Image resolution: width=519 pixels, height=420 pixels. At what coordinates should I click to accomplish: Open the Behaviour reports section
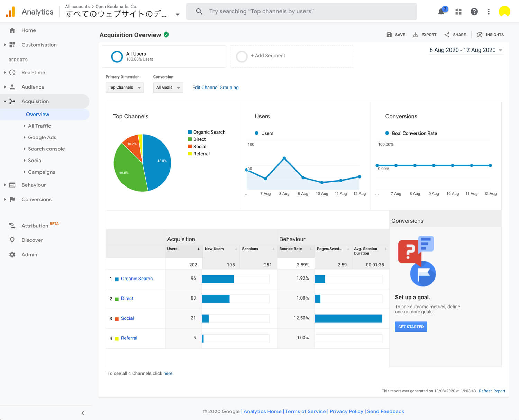pos(34,185)
